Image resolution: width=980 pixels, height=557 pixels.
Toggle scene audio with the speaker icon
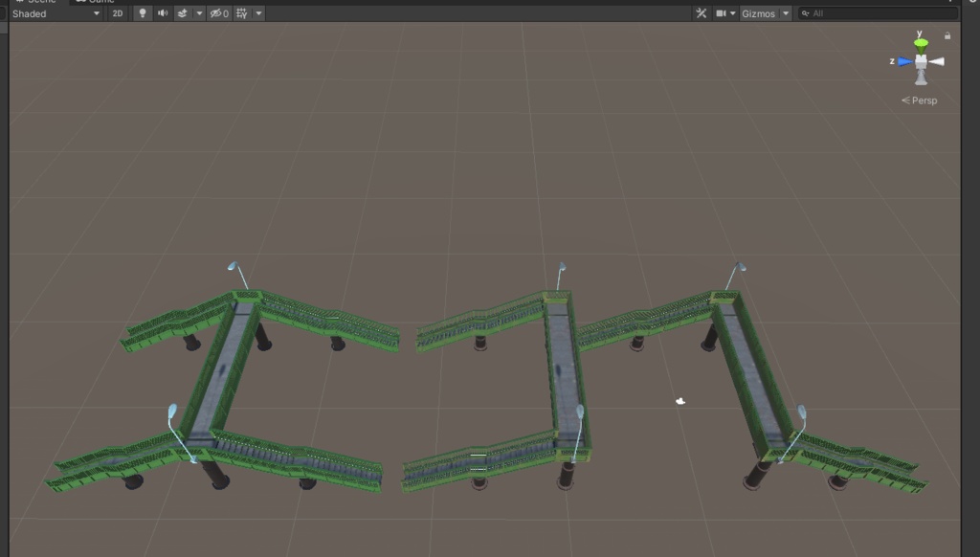point(164,13)
